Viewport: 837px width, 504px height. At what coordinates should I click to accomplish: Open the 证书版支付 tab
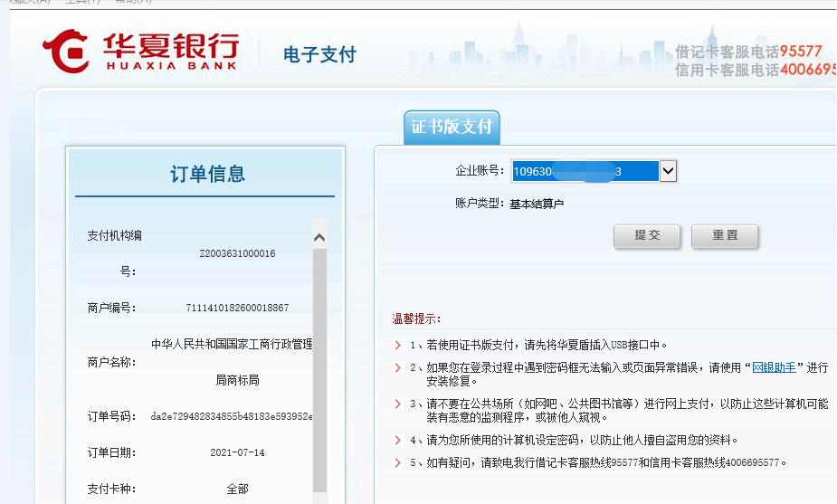click(452, 127)
